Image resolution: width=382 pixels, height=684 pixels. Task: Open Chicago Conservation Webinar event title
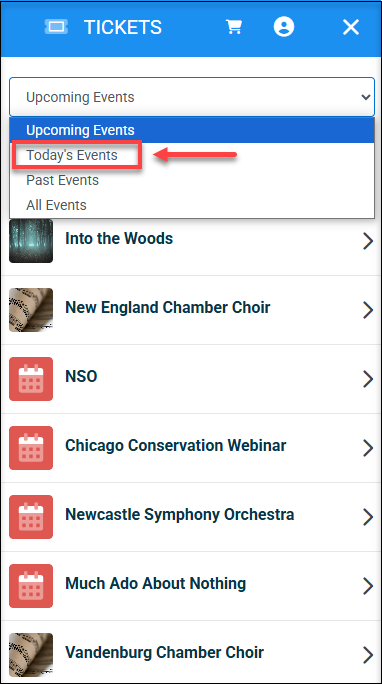(x=176, y=445)
